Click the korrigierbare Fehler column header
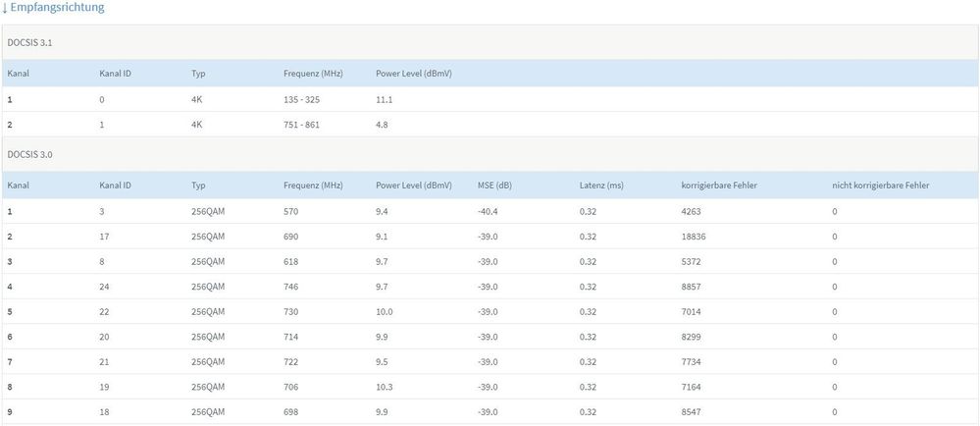980x426 pixels. coord(720,186)
